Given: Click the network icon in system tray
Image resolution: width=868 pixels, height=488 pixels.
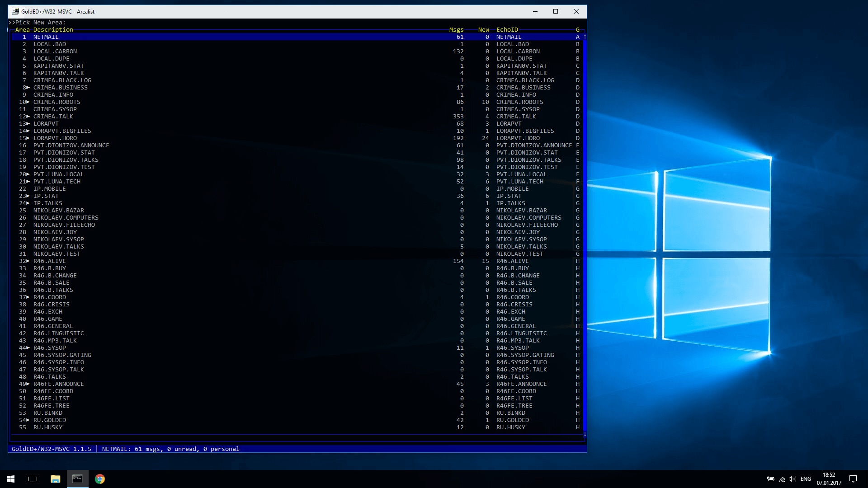Looking at the screenshot, I should point(782,479).
